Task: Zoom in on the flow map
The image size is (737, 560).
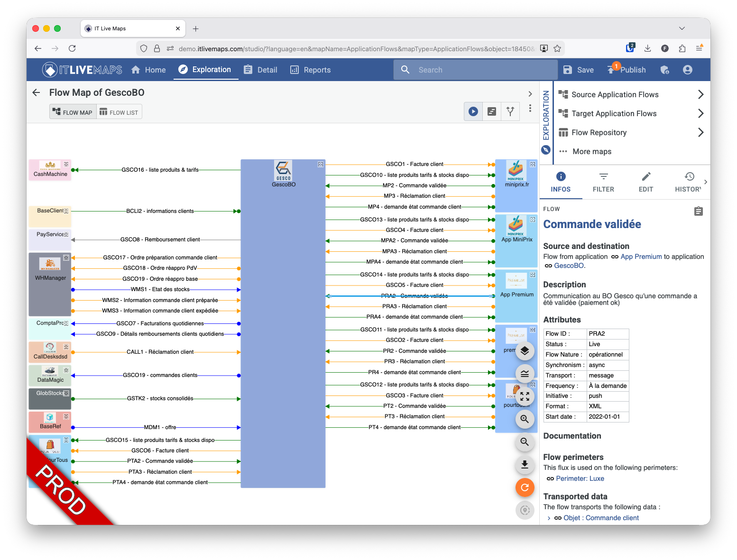Action: point(525,419)
